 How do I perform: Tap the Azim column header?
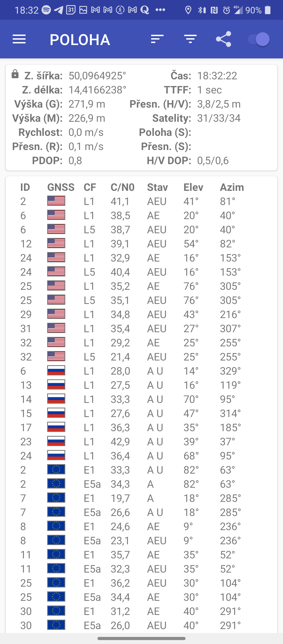point(232,187)
